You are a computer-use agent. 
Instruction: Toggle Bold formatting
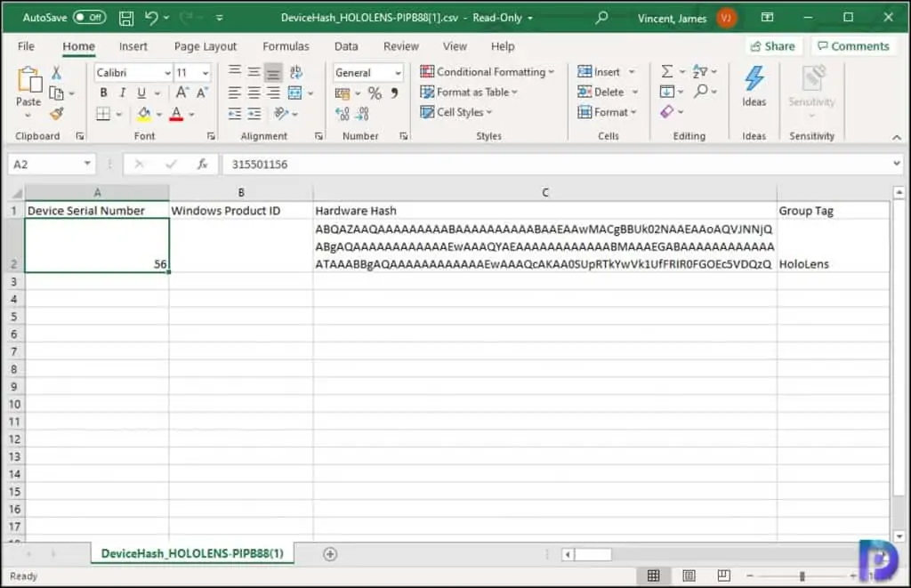tap(103, 93)
